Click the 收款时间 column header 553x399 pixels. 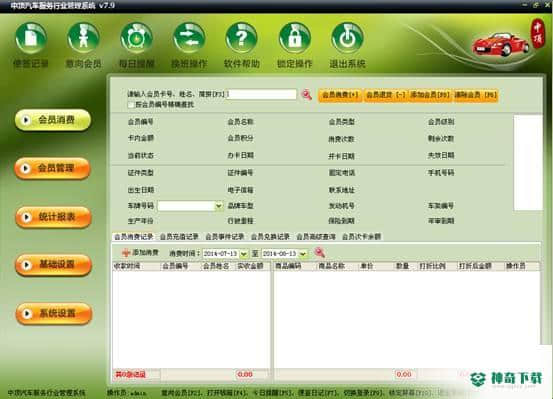pos(136,266)
